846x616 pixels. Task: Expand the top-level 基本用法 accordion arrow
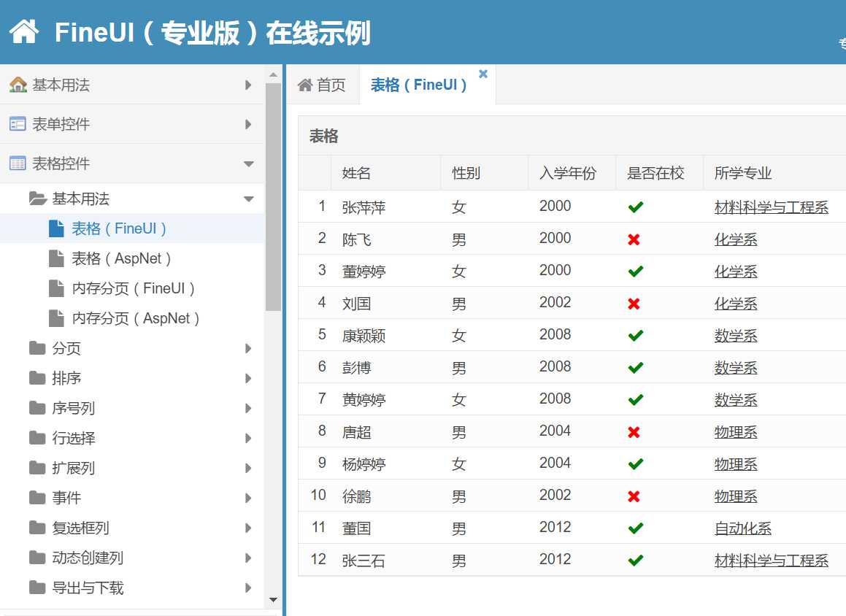[248, 85]
